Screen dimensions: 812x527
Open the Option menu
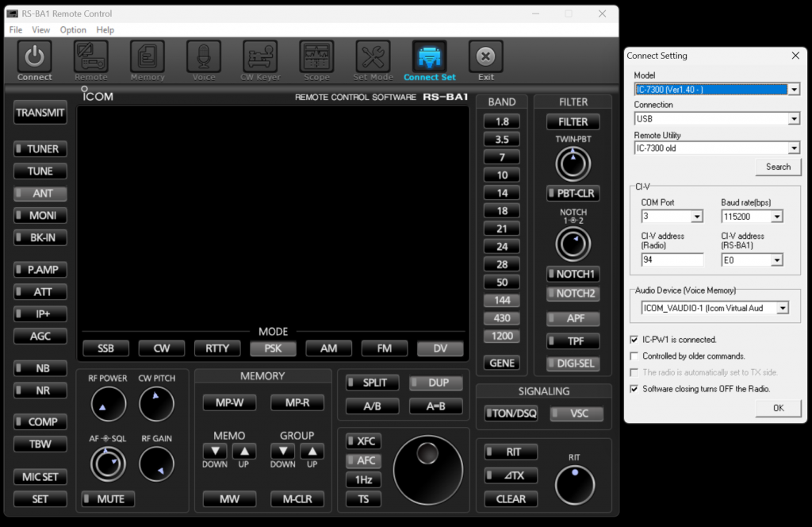73,30
